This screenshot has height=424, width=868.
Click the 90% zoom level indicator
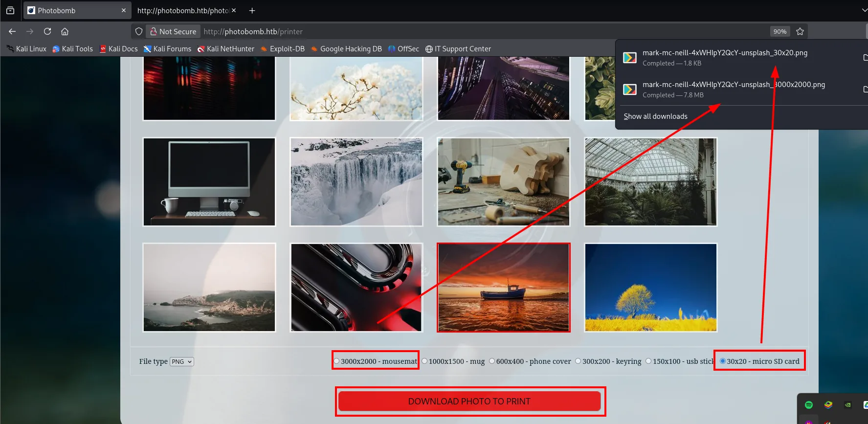coord(780,31)
